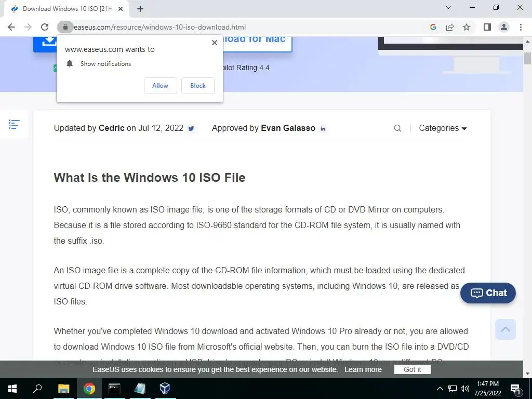
Task: Open the Action Center notifications
Action: (x=515, y=389)
